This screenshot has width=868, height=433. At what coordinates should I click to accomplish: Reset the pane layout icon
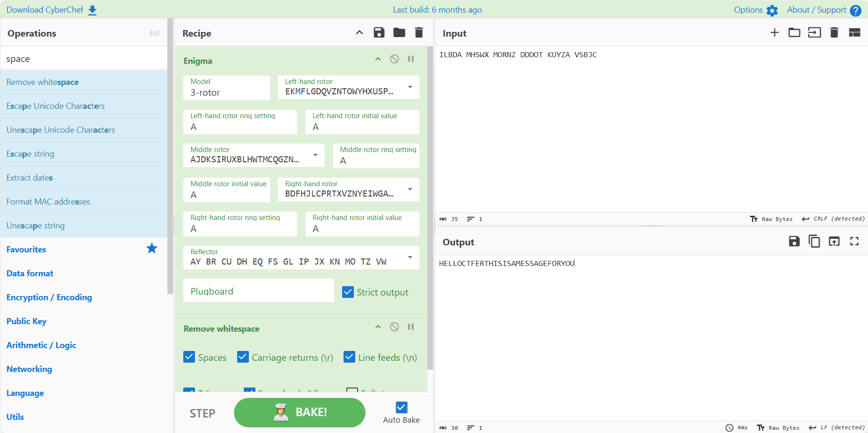(x=854, y=32)
